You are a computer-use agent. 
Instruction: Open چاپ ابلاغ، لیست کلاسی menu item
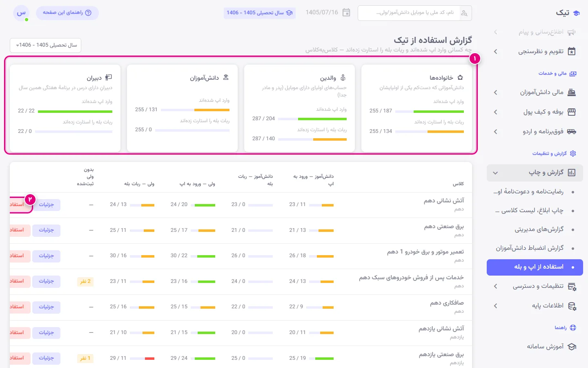[535, 211]
